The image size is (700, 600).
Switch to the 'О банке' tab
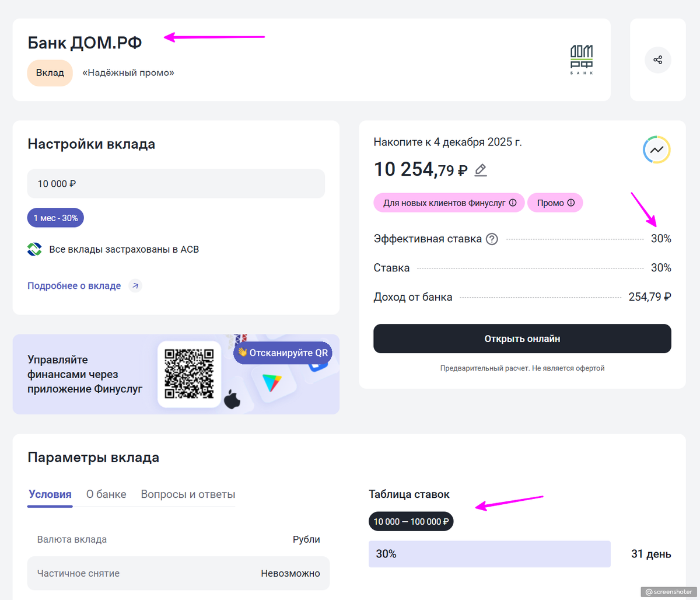tap(106, 494)
